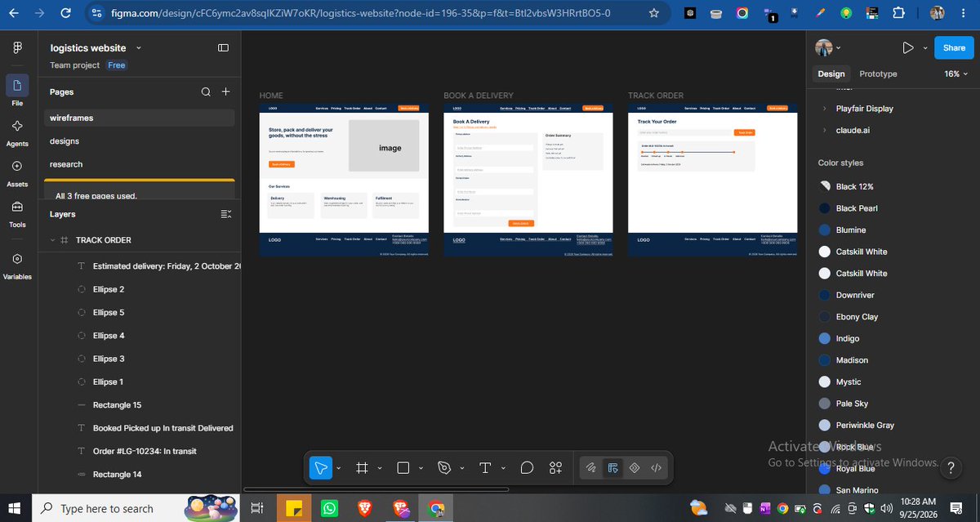980x522 pixels.
Task: Expand the Playfair Display text style group
Action: tap(825, 109)
